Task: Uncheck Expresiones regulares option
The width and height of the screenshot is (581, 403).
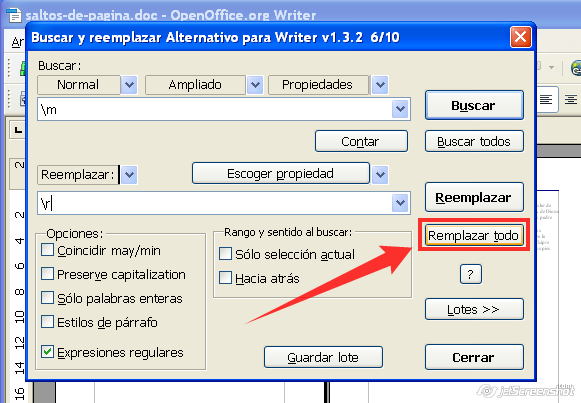Action: pos(47,352)
